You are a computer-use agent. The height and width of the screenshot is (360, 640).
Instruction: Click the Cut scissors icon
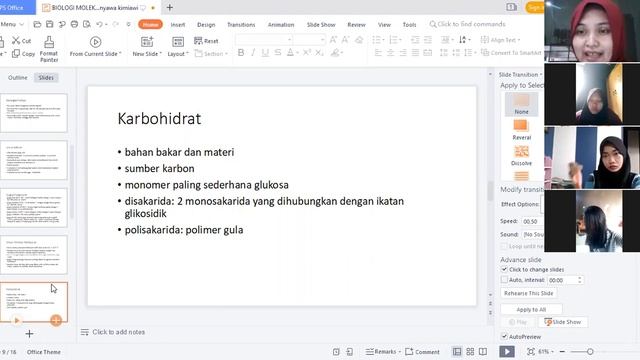pos(16,40)
